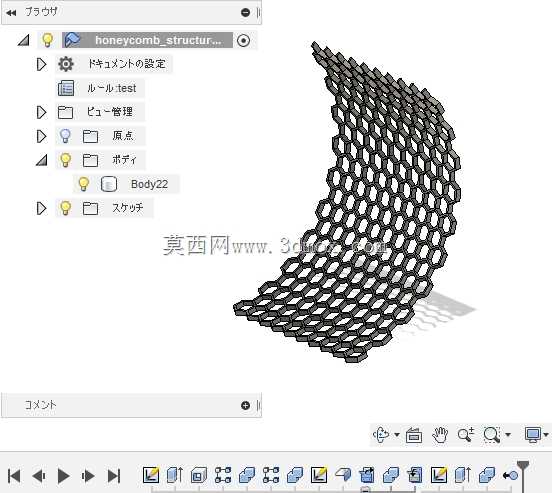Click the ビュー管理 folder icon

point(65,112)
